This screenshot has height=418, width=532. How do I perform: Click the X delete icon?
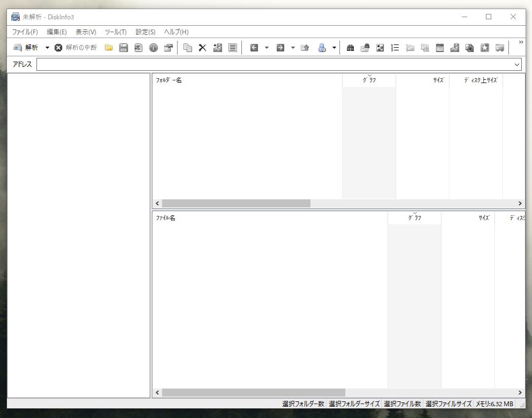click(x=202, y=48)
